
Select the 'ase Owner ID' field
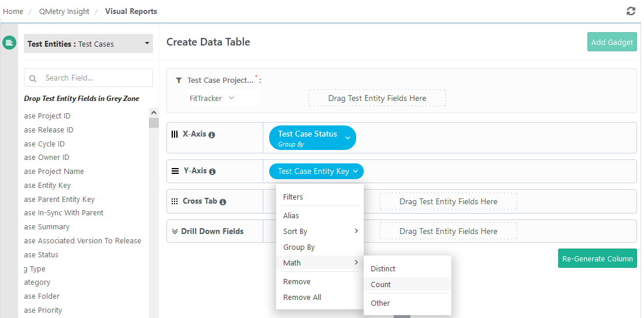pos(46,158)
